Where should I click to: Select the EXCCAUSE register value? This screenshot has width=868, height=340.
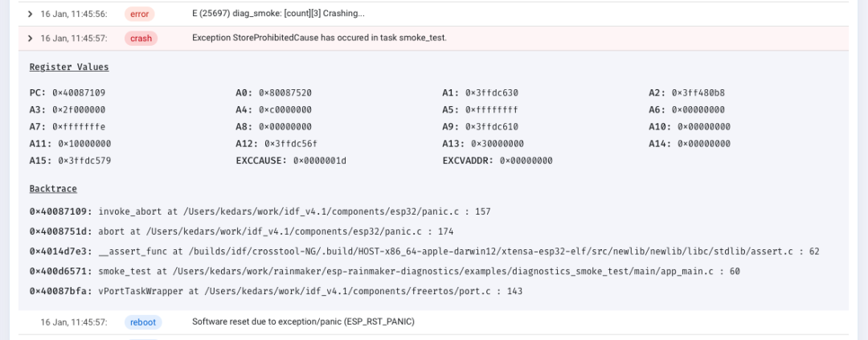tap(319, 161)
